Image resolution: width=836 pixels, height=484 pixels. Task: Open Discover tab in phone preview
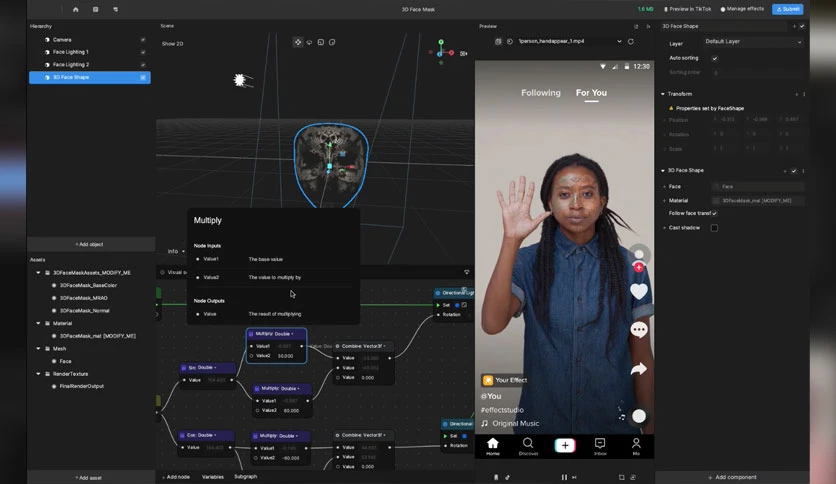528,447
